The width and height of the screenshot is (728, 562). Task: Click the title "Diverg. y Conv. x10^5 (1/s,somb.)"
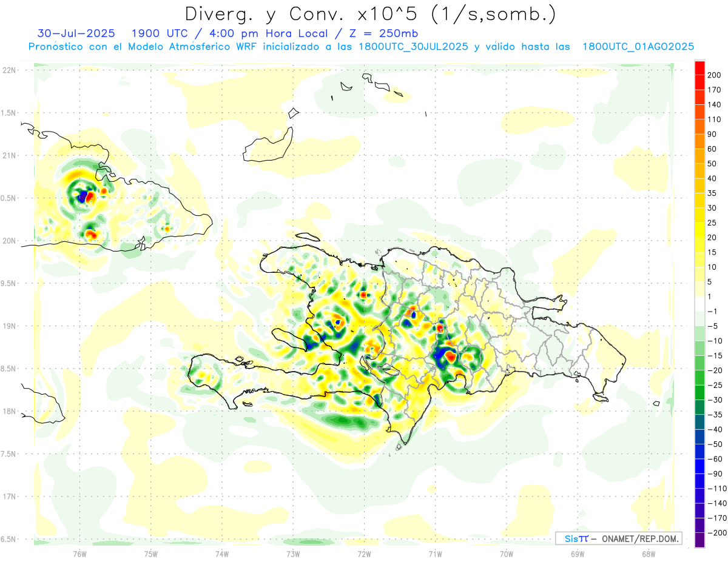point(370,13)
